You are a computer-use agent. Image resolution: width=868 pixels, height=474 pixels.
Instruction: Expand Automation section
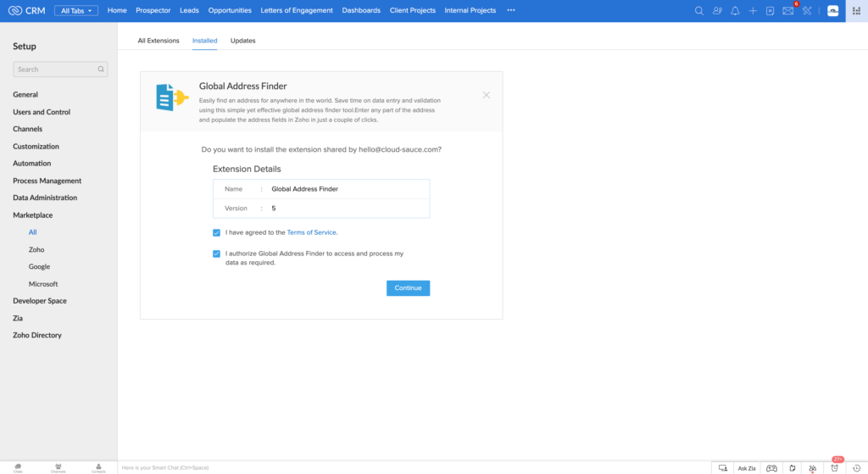pyautogui.click(x=32, y=164)
